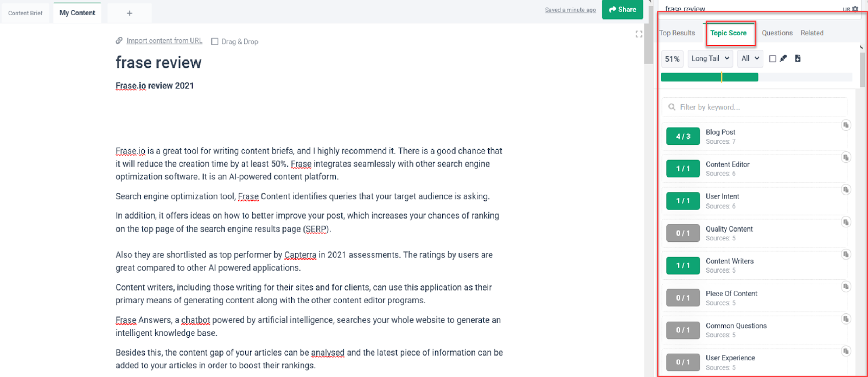
Task: Select the Topic Score tab
Action: coord(729,33)
